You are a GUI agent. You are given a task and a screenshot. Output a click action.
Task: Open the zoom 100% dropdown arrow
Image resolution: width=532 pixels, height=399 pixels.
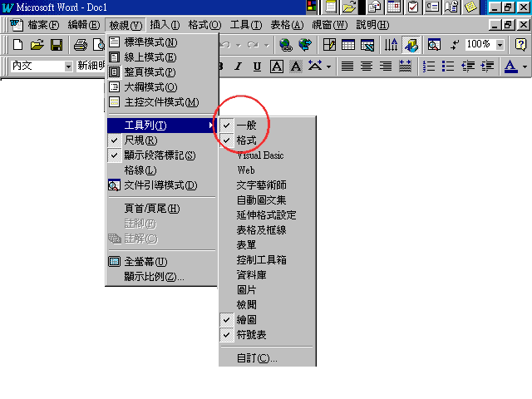pos(500,45)
